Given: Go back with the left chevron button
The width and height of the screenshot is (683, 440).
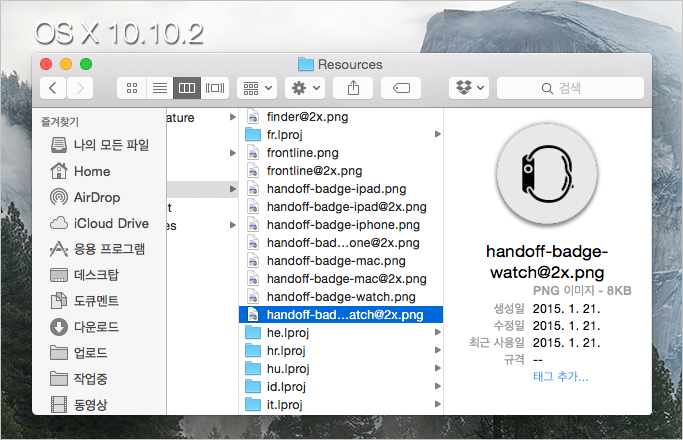Looking at the screenshot, I should tap(53, 88).
